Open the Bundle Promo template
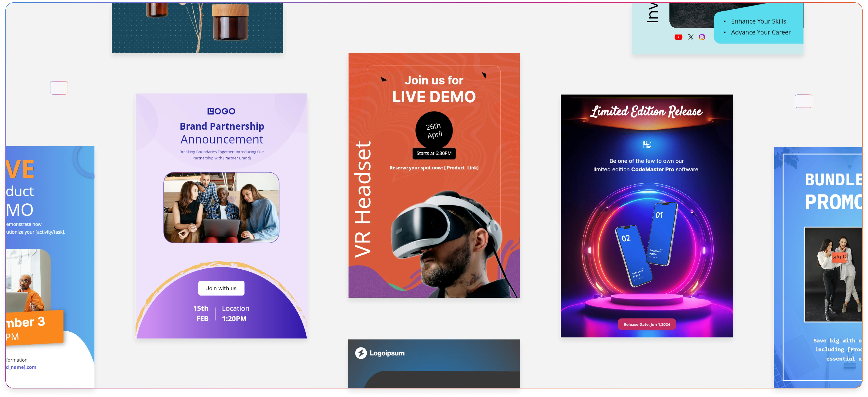The height and width of the screenshot is (397, 868). tap(818, 267)
